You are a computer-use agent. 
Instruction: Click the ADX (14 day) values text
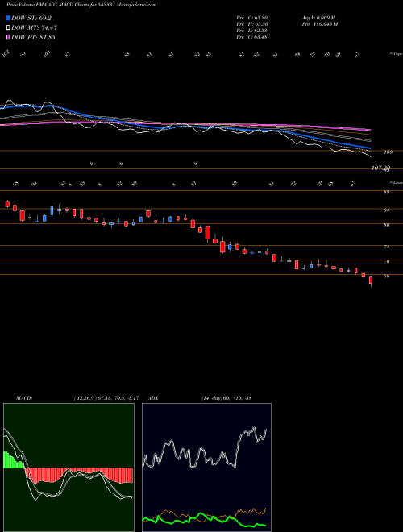pos(226,398)
